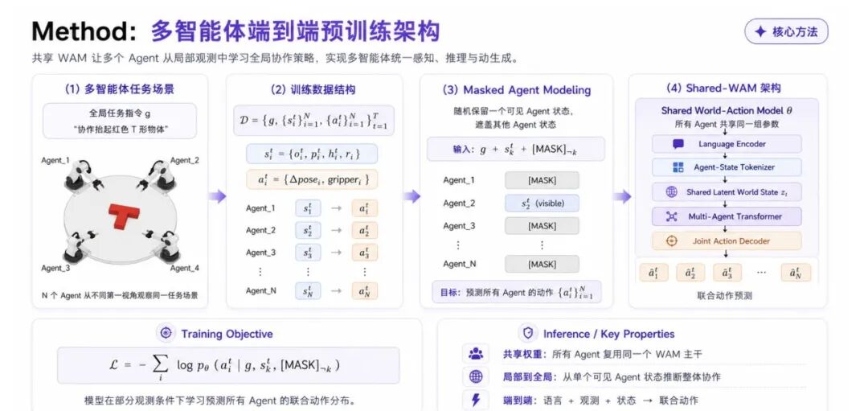The width and height of the screenshot is (868, 411).
Task: Click the s_2^t (visible) state box
Action: [542, 203]
